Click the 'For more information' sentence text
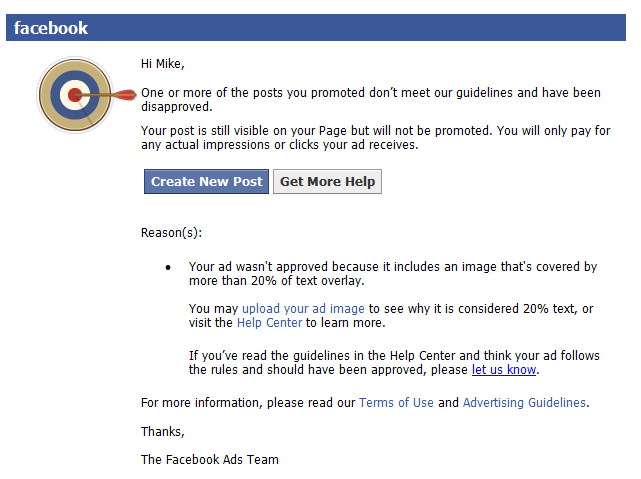Screen dimensions: 641x479 point(248,403)
